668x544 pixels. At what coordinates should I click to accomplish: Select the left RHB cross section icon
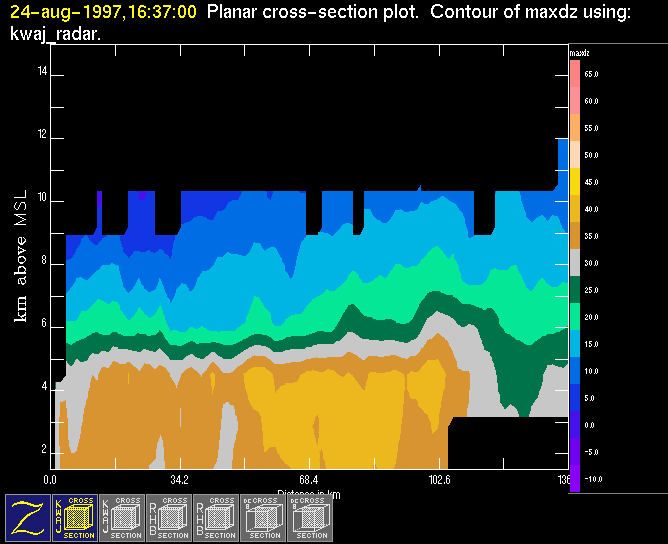pyautogui.click(x=169, y=517)
